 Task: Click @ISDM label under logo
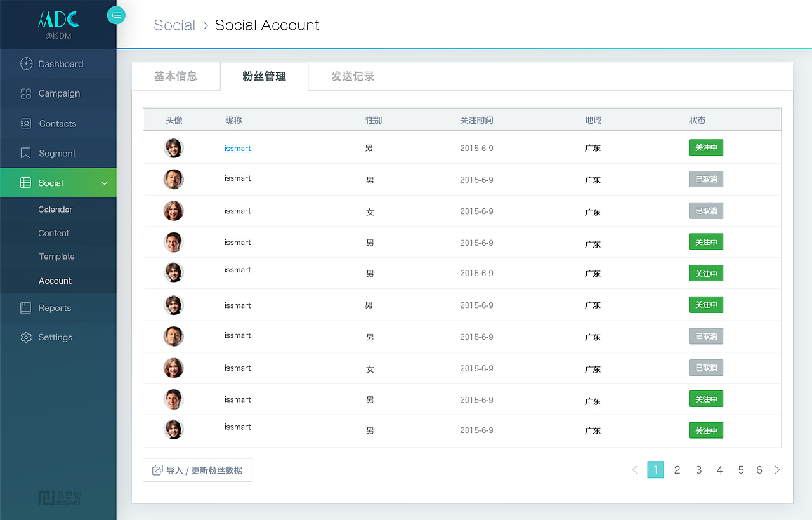tap(58, 36)
